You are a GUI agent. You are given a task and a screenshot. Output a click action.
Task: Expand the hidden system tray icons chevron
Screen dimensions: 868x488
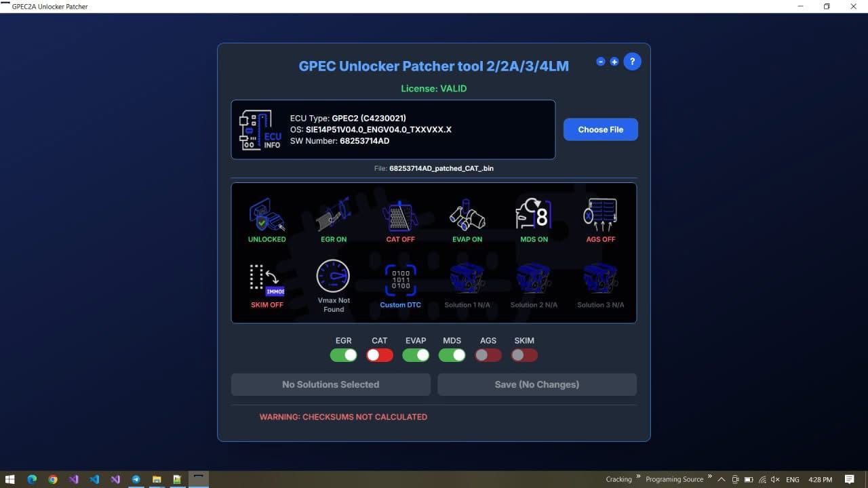722,479
